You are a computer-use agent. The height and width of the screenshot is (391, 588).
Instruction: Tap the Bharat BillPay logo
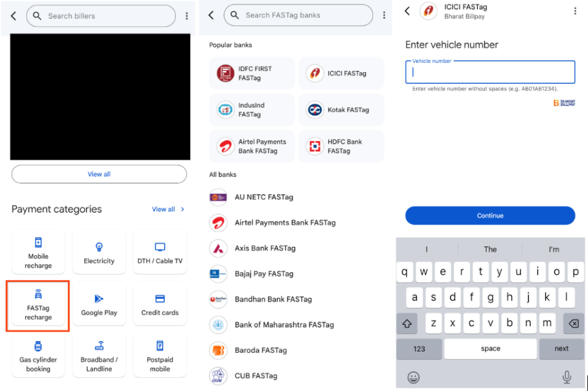pos(564,103)
